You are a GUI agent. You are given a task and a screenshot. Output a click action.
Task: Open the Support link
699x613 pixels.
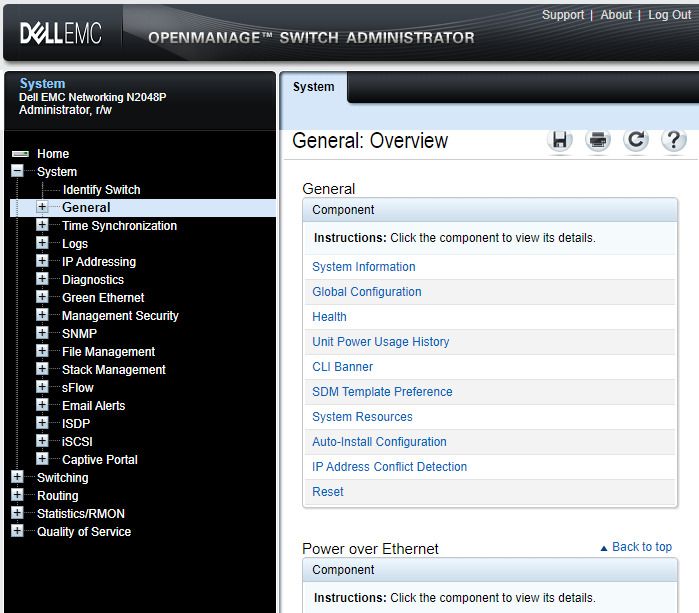[x=563, y=15]
